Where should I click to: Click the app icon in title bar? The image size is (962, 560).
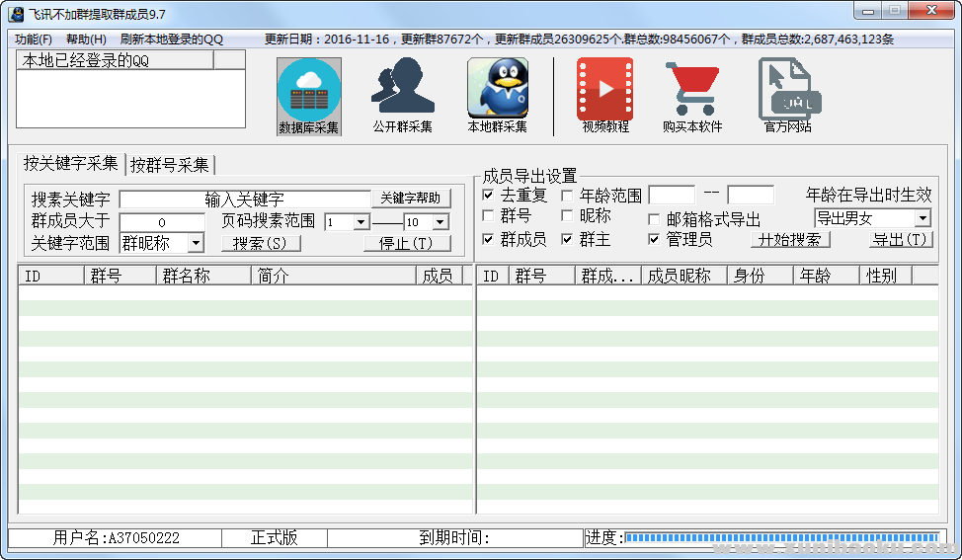[x=15, y=12]
